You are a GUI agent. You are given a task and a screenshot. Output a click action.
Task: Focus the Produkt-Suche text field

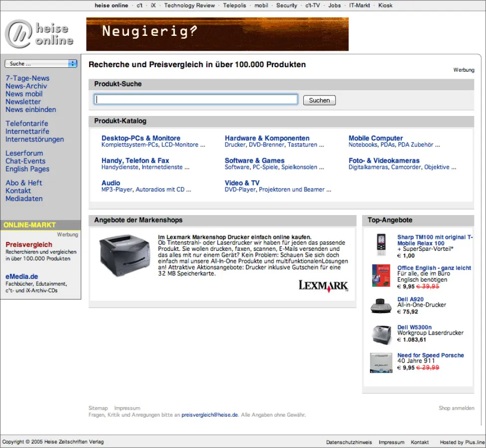pyautogui.click(x=196, y=99)
